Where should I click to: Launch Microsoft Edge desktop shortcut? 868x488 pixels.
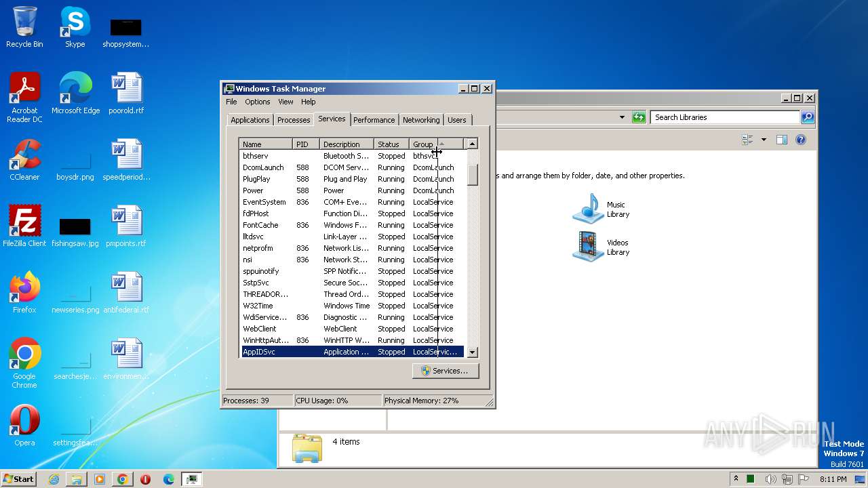[75, 94]
